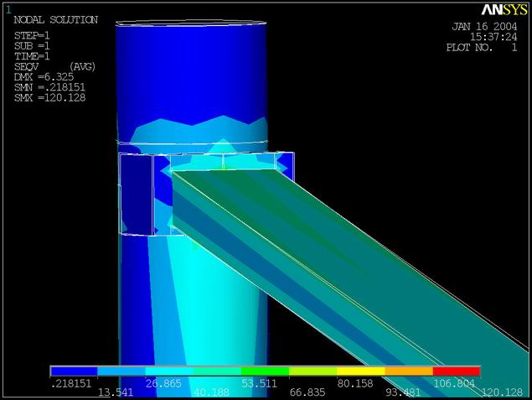Click the upper dark blue cylinder section
The image size is (532, 400).
190,71
